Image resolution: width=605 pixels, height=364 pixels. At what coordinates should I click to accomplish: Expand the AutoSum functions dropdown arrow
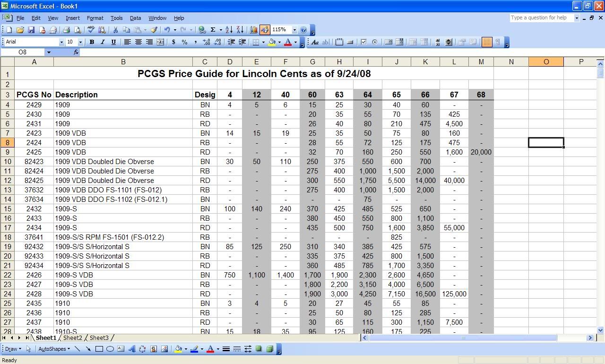(220, 30)
